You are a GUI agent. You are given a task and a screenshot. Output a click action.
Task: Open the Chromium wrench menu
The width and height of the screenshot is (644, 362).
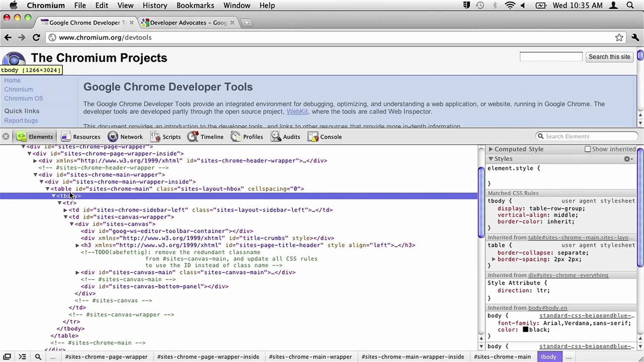coord(635,37)
